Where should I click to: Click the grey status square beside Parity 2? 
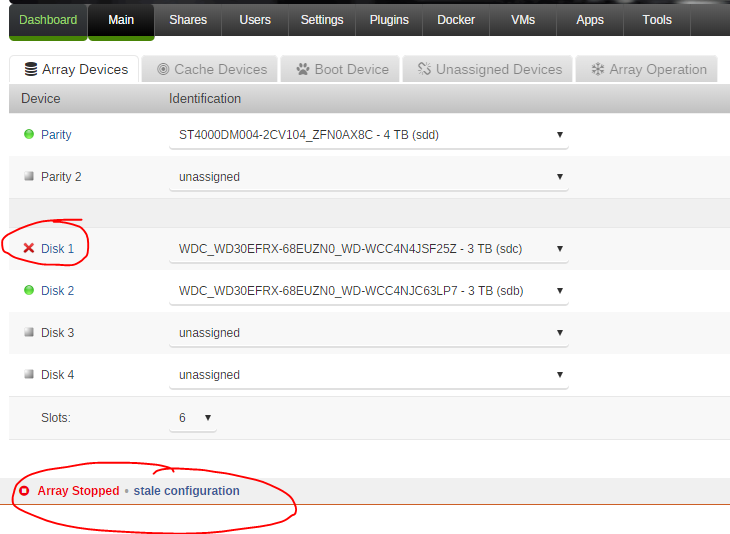pos(29,176)
